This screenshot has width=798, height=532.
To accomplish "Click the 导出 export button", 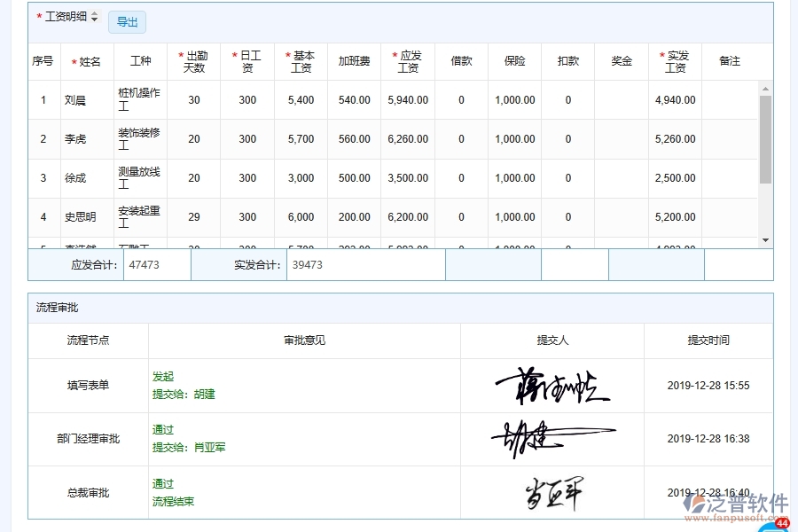I will (126, 22).
